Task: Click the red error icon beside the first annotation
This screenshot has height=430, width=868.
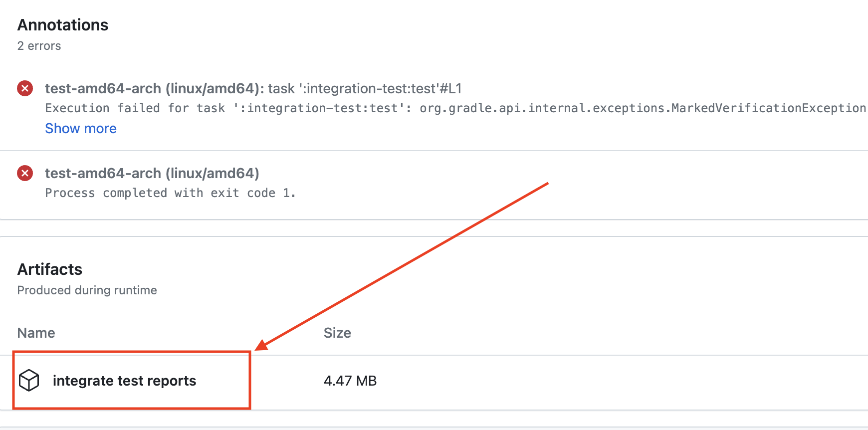Action: (25, 88)
